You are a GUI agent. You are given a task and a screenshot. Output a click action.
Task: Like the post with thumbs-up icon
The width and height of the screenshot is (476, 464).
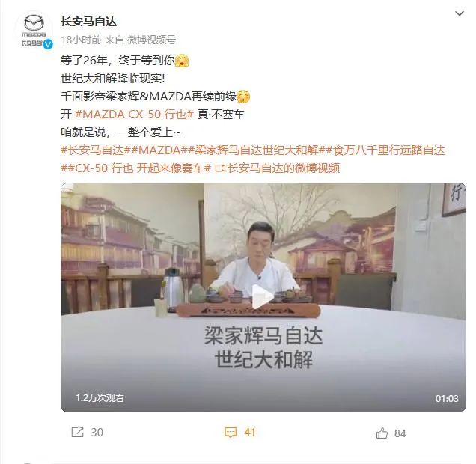point(382,433)
